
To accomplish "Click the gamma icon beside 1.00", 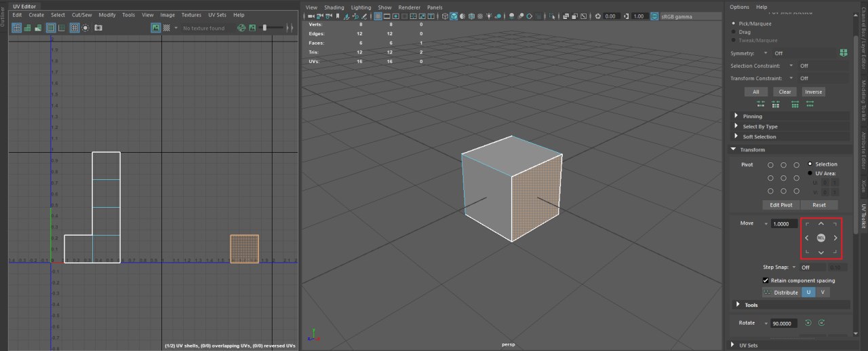I will [x=627, y=16].
